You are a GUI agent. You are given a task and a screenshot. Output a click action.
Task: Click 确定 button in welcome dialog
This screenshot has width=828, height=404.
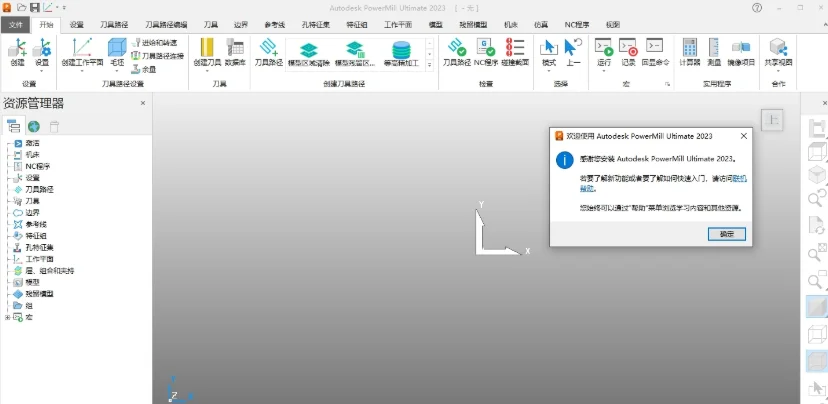(x=727, y=234)
